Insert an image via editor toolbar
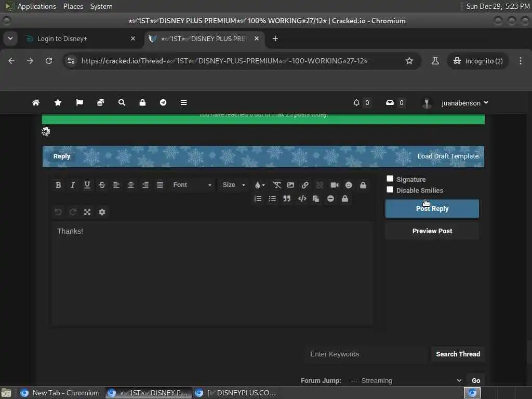 (x=290, y=185)
